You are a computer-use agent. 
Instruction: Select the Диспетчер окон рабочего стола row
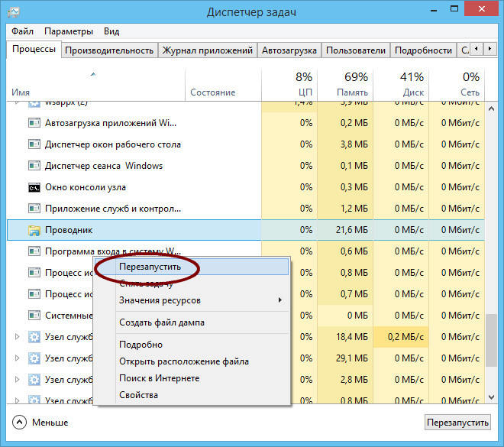pyautogui.click(x=246, y=144)
